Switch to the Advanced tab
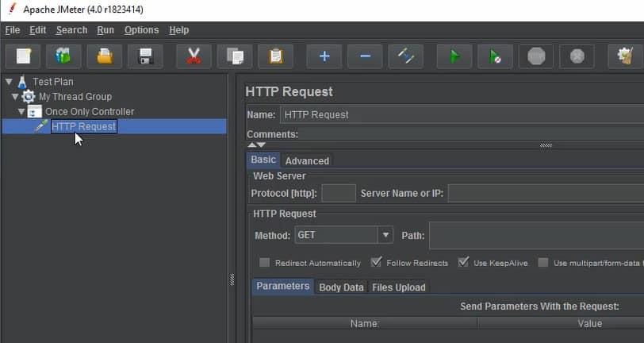 307,161
